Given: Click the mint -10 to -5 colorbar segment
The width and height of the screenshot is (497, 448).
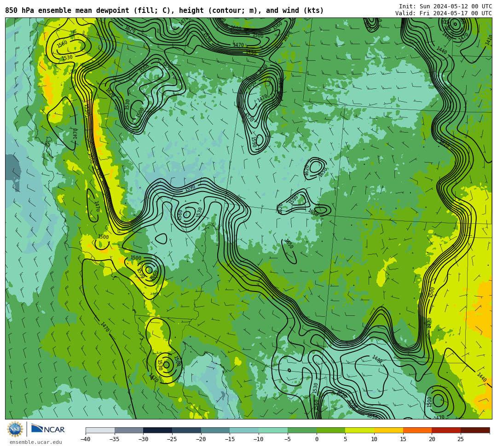Looking at the screenshot, I should coord(273,430).
